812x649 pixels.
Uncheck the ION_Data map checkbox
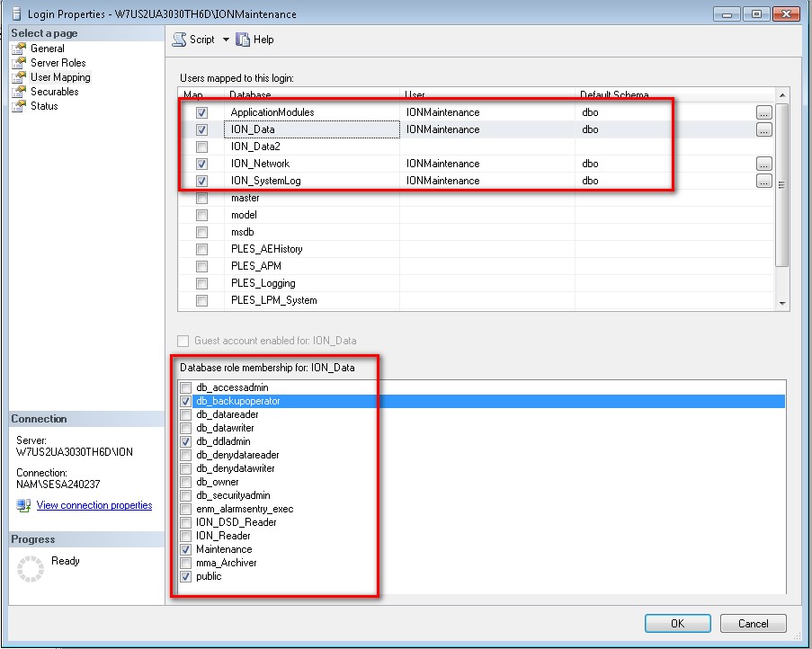click(x=202, y=129)
